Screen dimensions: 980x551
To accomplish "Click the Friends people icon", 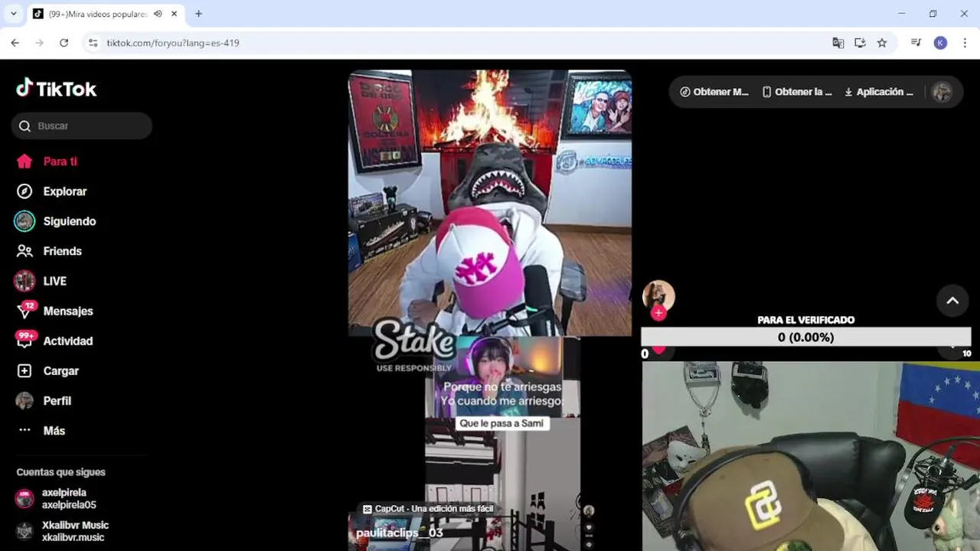I will pyautogui.click(x=24, y=251).
